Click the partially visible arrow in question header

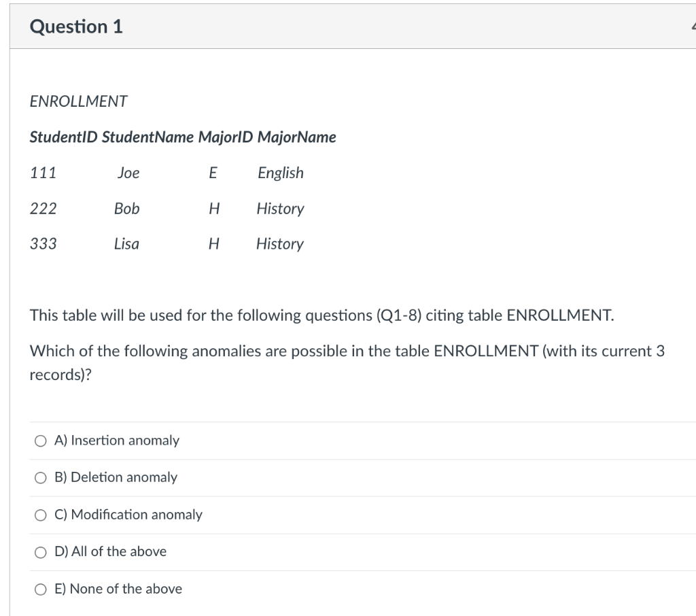click(692, 27)
